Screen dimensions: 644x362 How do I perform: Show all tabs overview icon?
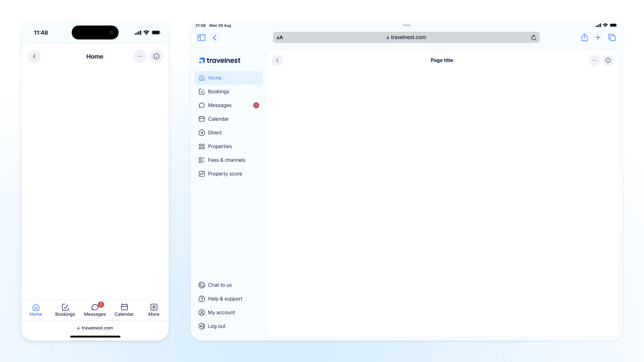click(612, 38)
